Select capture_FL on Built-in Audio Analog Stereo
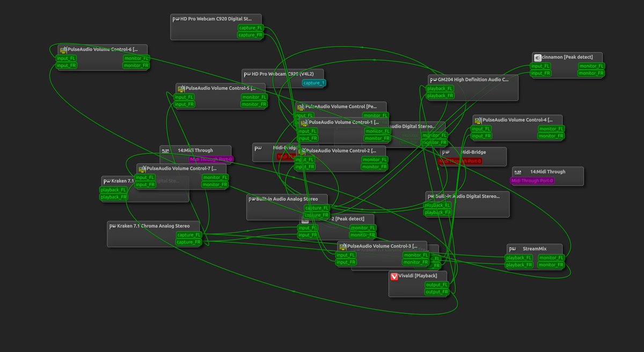The height and width of the screenshot is (352, 644). coord(317,208)
